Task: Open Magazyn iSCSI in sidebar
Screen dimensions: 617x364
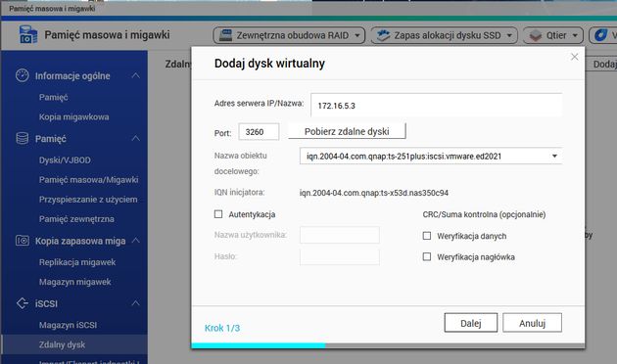Action: pos(68,325)
